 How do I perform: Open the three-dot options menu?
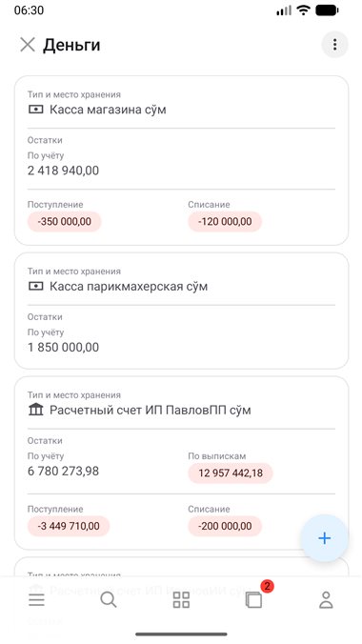335,45
